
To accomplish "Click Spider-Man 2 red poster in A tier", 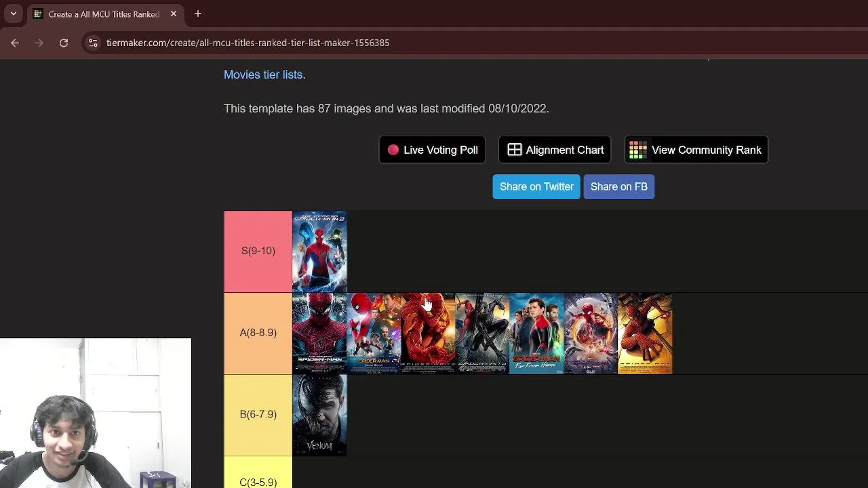I will click(x=428, y=333).
